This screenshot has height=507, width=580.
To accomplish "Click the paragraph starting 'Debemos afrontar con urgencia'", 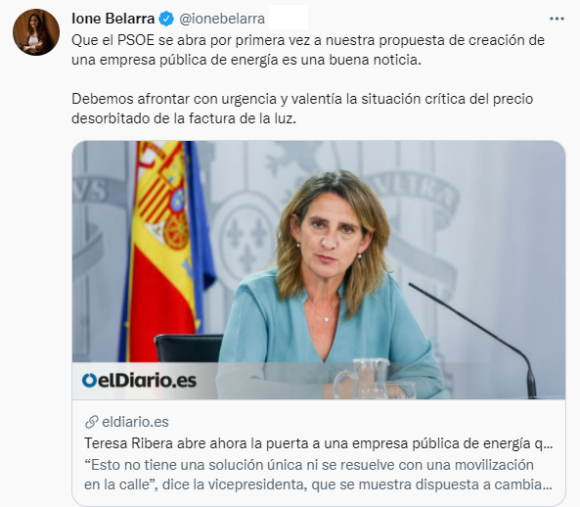I will point(302,109).
